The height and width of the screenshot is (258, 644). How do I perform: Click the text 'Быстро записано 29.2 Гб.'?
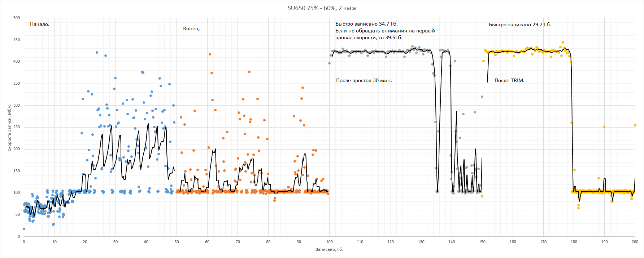(520, 25)
